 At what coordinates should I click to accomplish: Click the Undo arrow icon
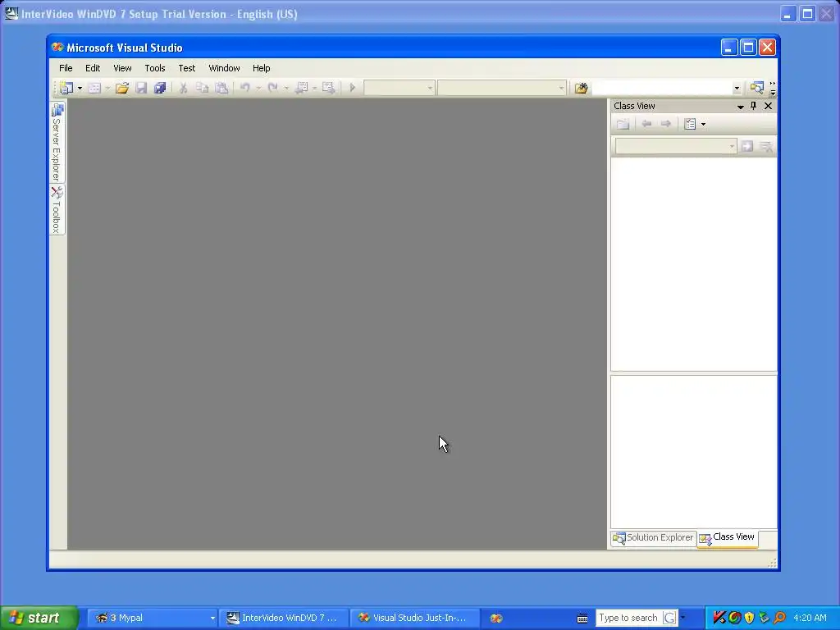click(x=245, y=88)
